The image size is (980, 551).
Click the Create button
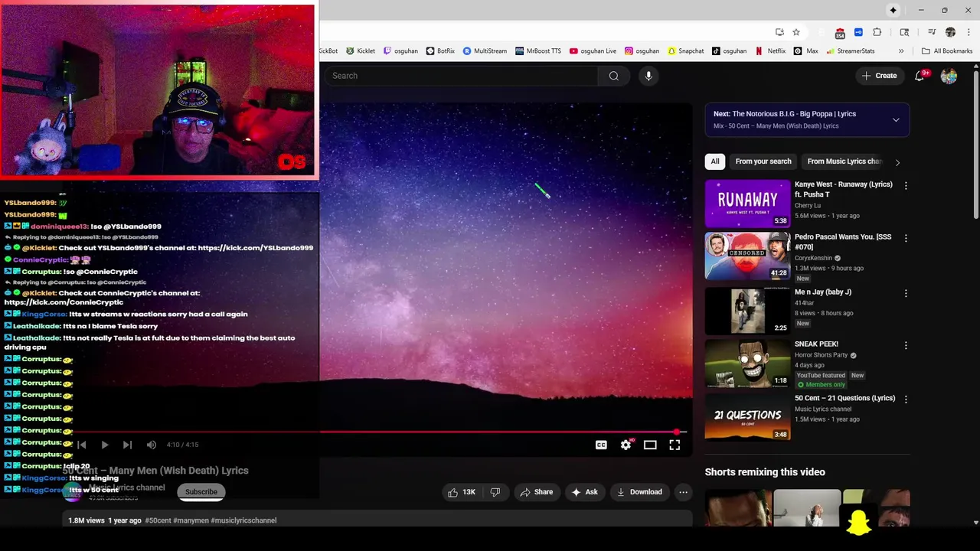point(879,76)
